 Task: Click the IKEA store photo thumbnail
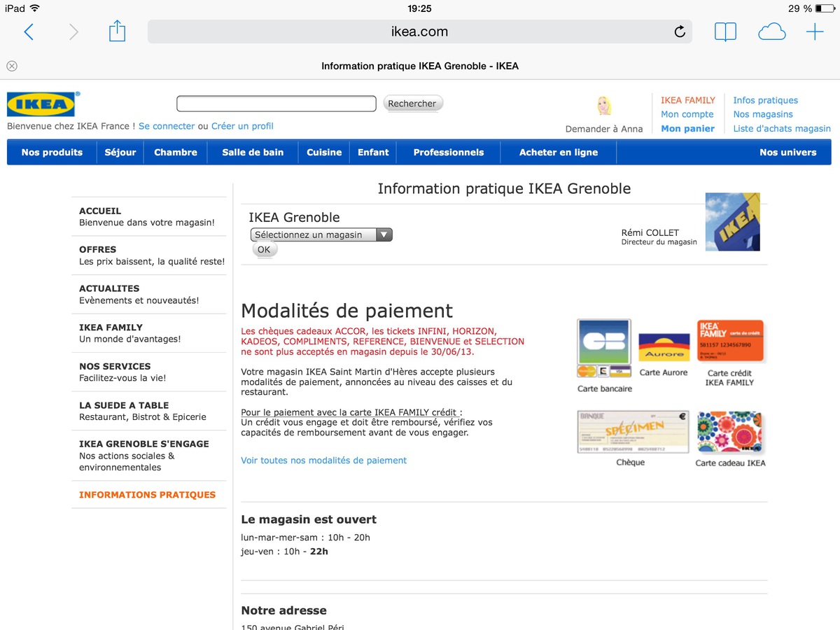(x=732, y=222)
